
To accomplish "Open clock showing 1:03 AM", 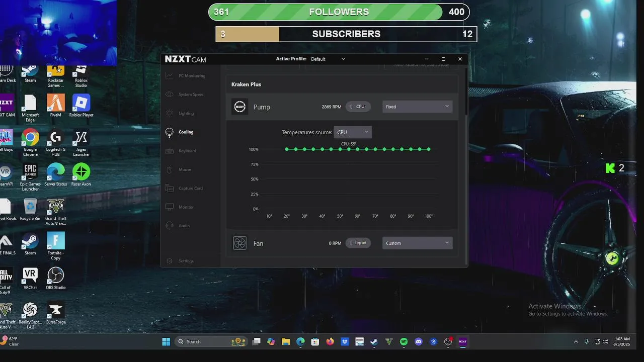I will (622, 342).
